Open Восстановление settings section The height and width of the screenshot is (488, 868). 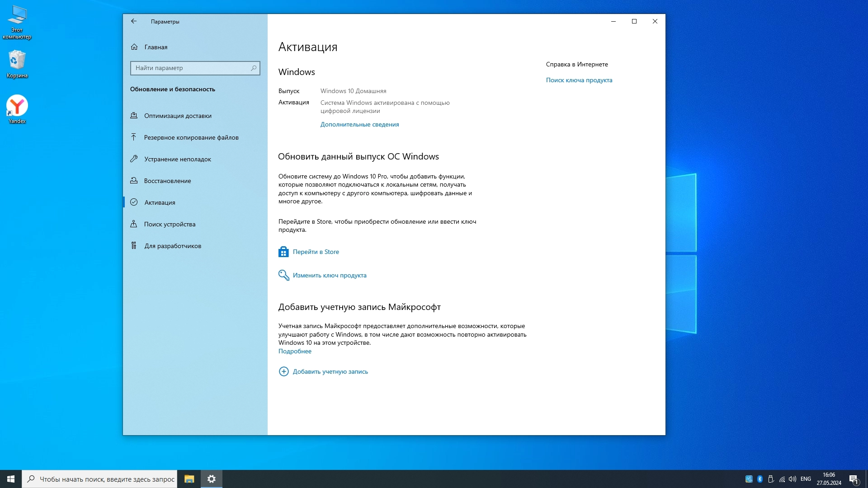coord(167,181)
